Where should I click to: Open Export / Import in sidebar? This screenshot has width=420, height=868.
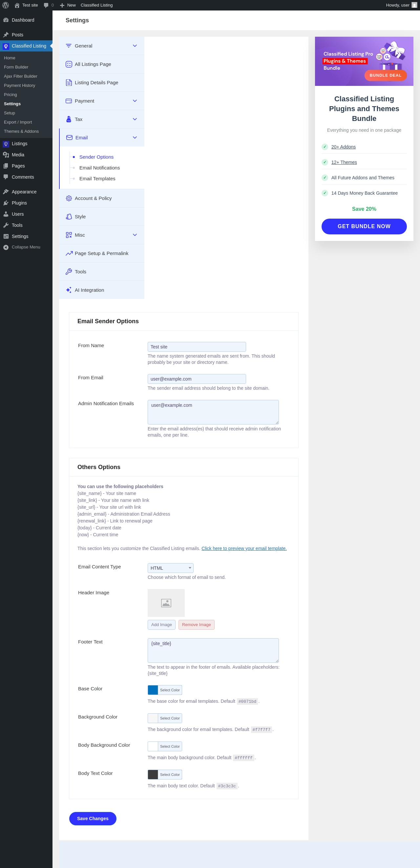pos(18,122)
